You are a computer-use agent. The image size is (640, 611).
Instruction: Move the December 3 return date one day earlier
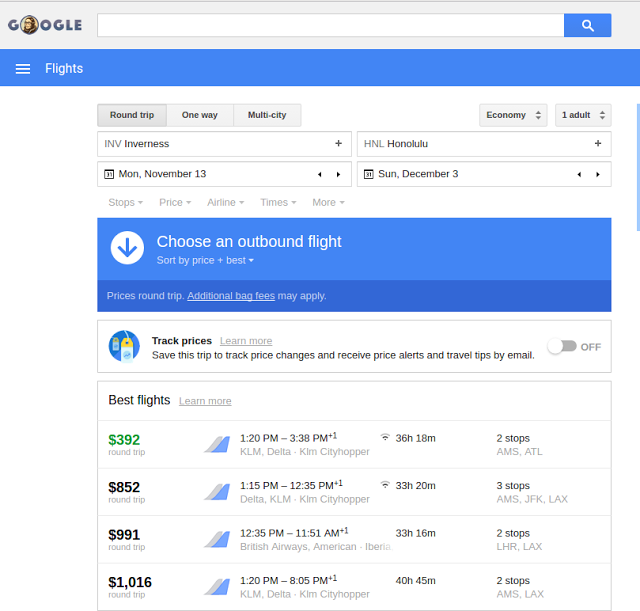579,174
